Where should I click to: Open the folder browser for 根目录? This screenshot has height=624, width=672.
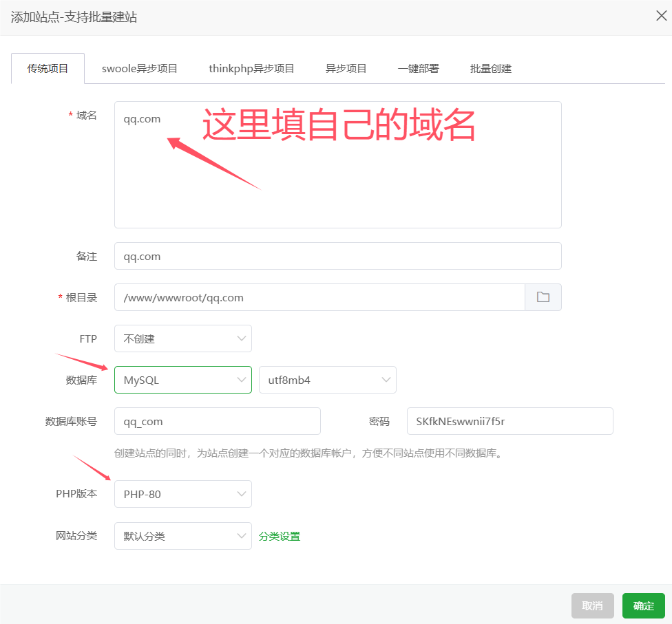pos(543,297)
